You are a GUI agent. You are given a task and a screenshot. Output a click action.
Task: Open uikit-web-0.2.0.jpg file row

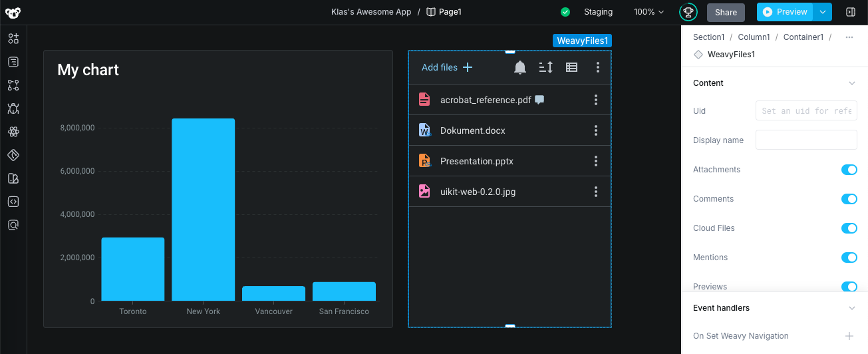coord(509,192)
